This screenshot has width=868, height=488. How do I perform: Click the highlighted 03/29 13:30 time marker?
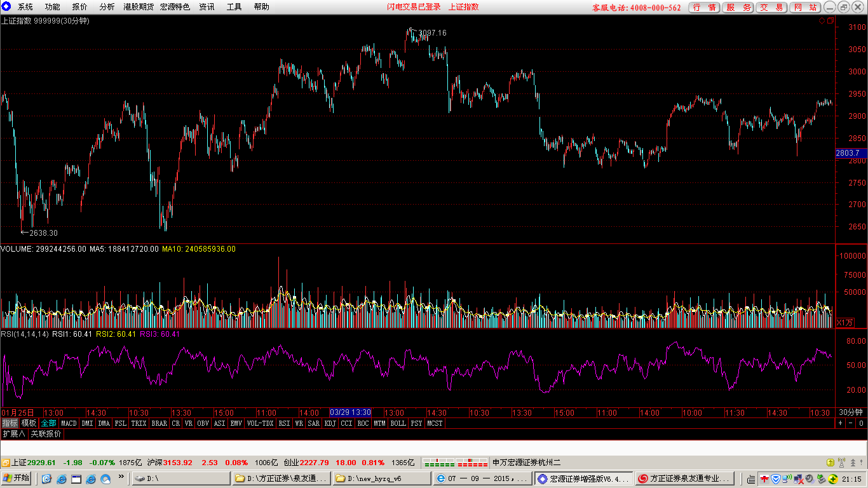(x=350, y=412)
